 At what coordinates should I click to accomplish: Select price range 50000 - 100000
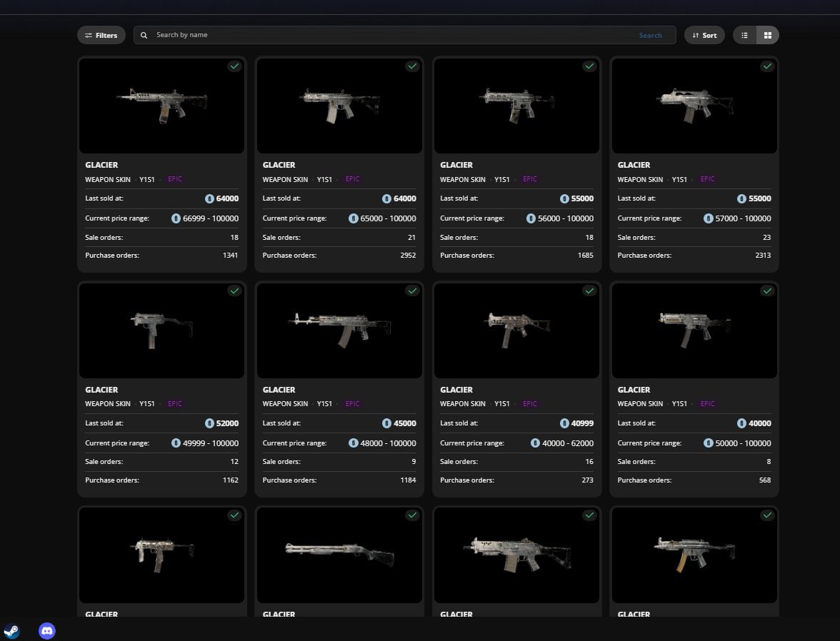[x=743, y=443]
